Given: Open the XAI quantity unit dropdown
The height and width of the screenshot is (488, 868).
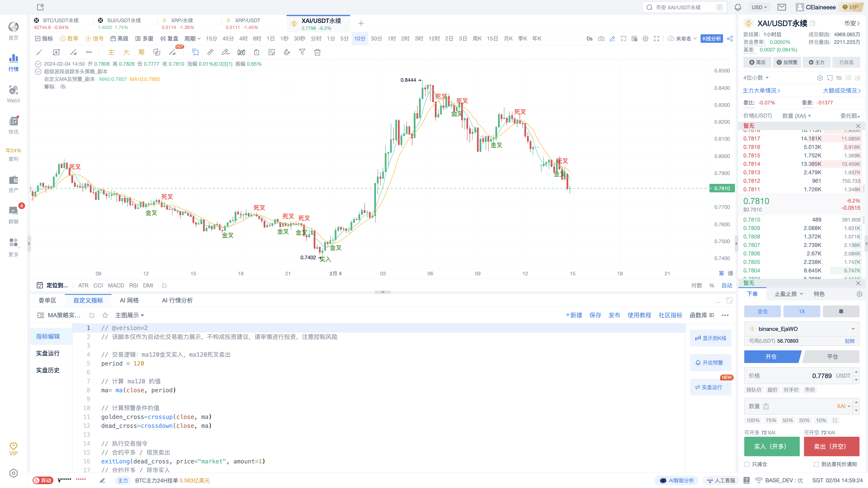Looking at the screenshot, I should click(843, 406).
